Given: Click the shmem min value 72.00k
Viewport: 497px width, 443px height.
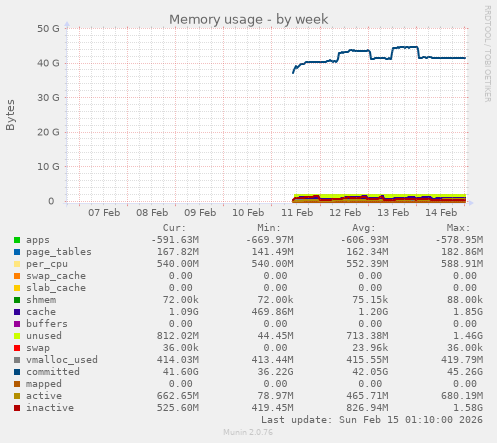Looking at the screenshot, I should tap(276, 300).
